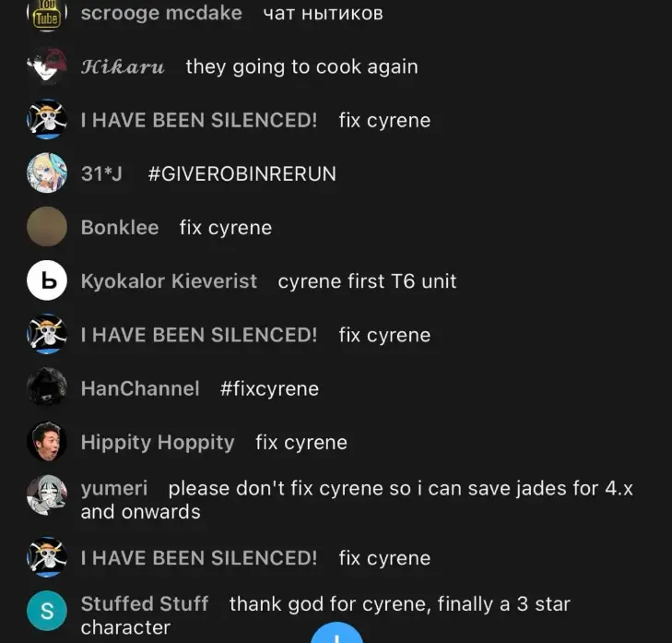Select the 'cyrene first T6 unit' message
This screenshot has height=643, width=672.
367,281
